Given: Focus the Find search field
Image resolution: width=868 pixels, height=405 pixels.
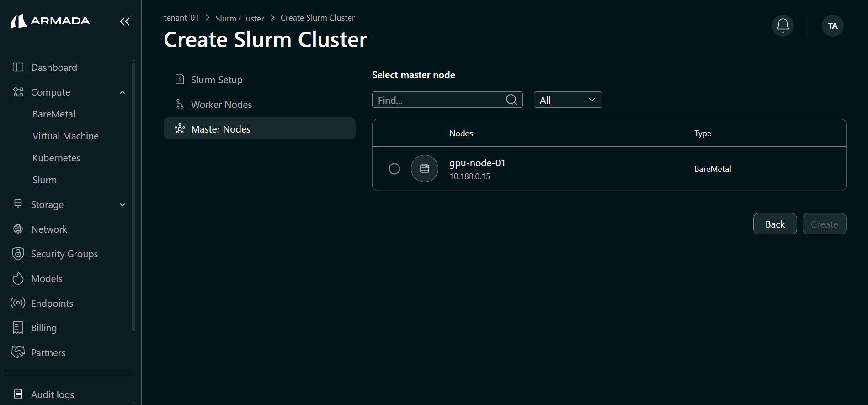Looking at the screenshot, I should point(447,100).
